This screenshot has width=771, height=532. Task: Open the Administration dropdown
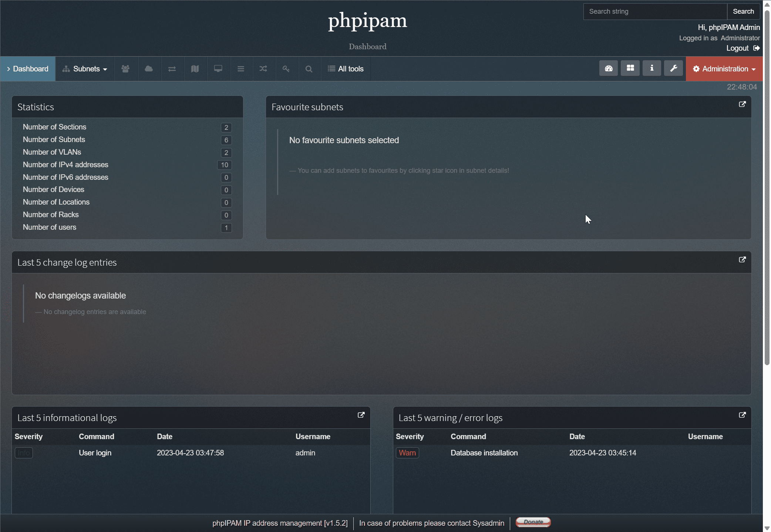tap(724, 69)
